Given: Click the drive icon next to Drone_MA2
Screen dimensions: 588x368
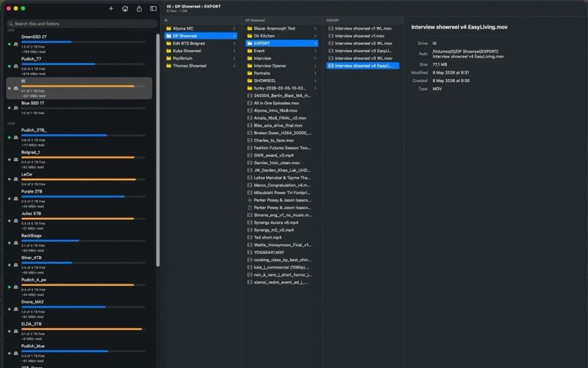Looking at the screenshot, I should 16,309.
